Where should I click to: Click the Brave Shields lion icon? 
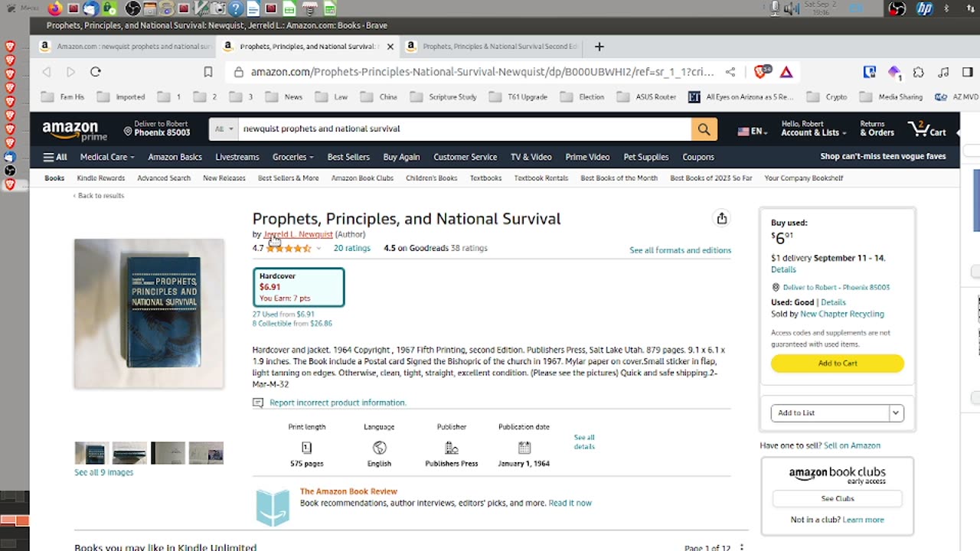coord(761,72)
